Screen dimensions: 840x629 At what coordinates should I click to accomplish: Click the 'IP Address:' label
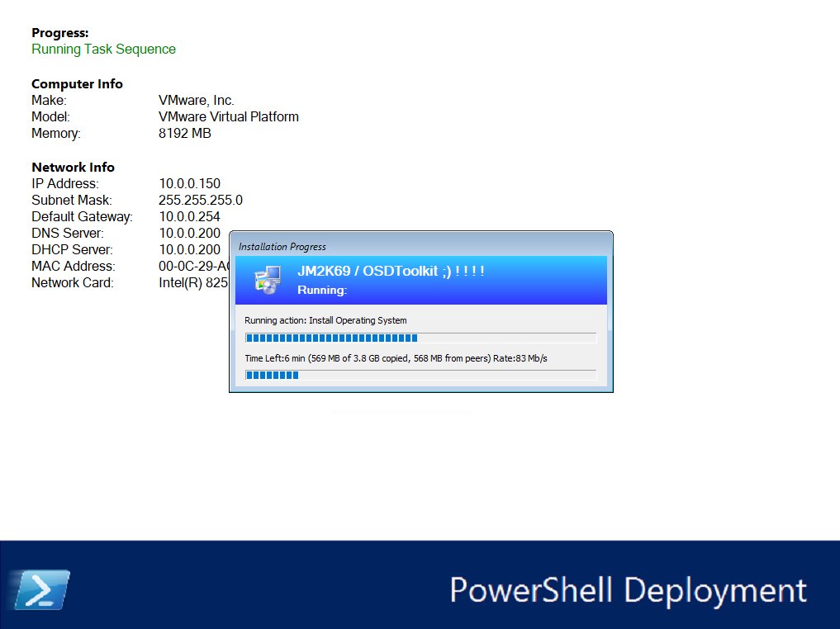pos(65,183)
